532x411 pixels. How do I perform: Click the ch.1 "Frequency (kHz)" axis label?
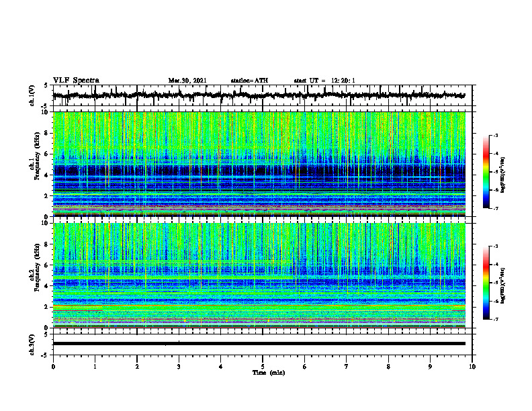(x=36, y=156)
